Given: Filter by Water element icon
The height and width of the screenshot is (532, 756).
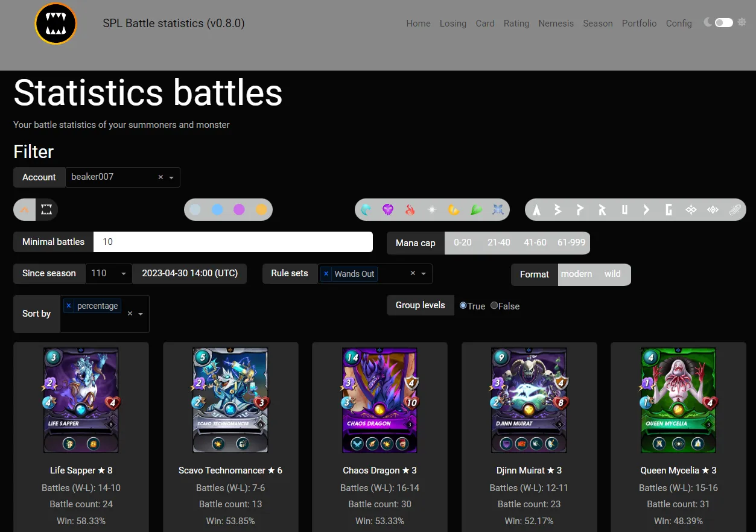Looking at the screenshot, I should tap(366, 209).
